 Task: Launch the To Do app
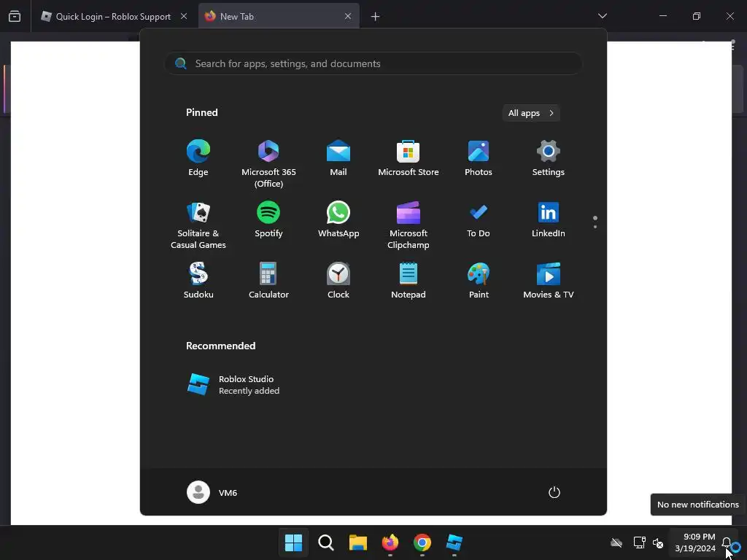[x=479, y=219]
